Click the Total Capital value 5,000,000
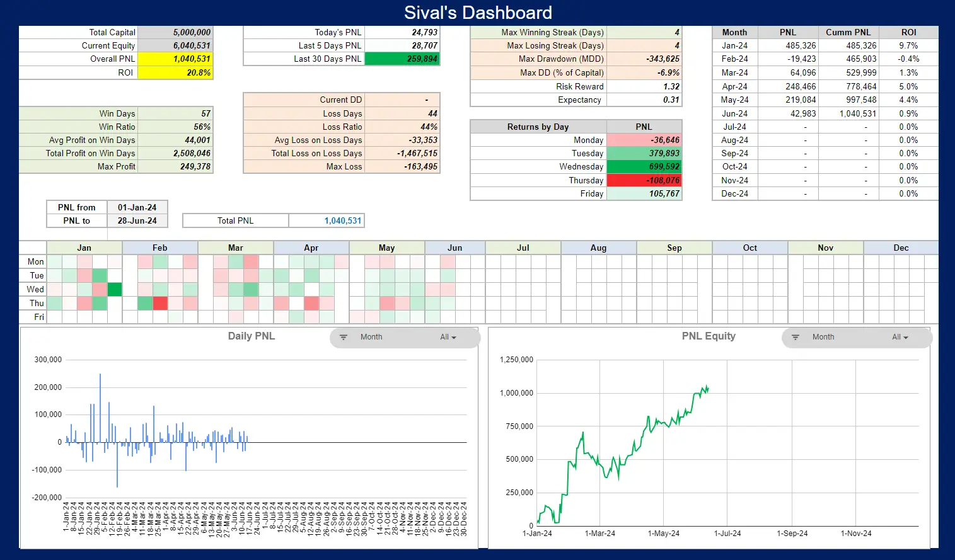 coord(175,32)
